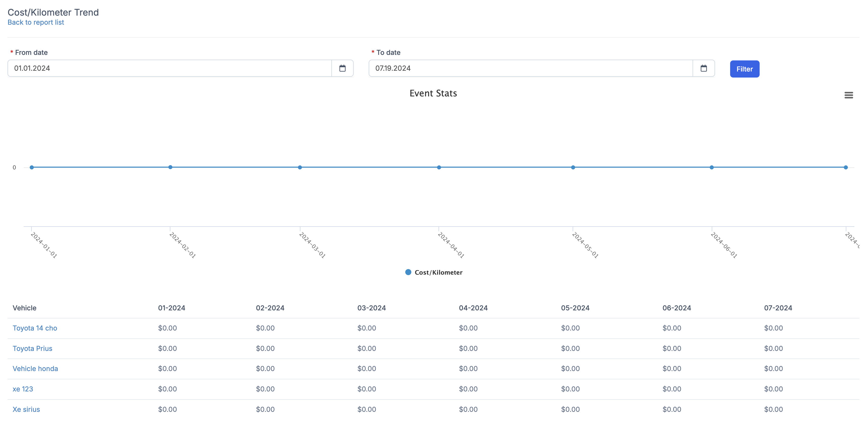The width and height of the screenshot is (868, 439).
Task: Go Back to report list
Action: pyautogui.click(x=36, y=22)
